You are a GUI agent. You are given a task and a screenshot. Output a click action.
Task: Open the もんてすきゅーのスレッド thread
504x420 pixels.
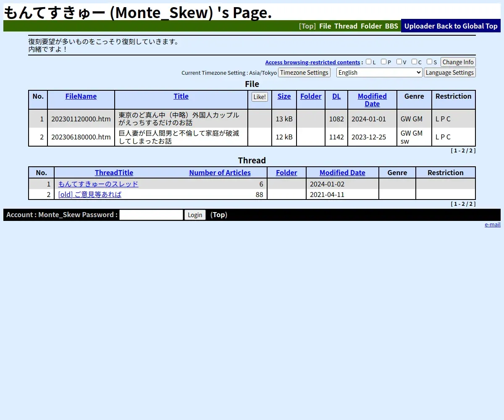98,184
